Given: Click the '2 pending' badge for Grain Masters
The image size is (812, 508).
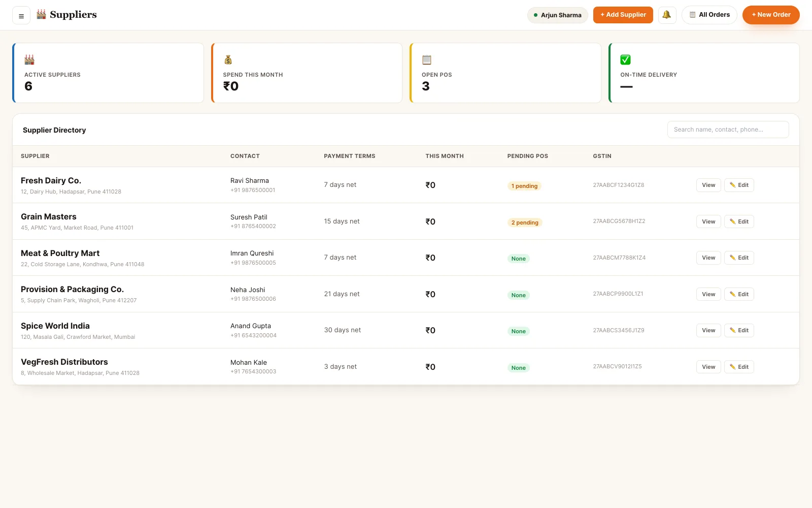Looking at the screenshot, I should coord(525,223).
